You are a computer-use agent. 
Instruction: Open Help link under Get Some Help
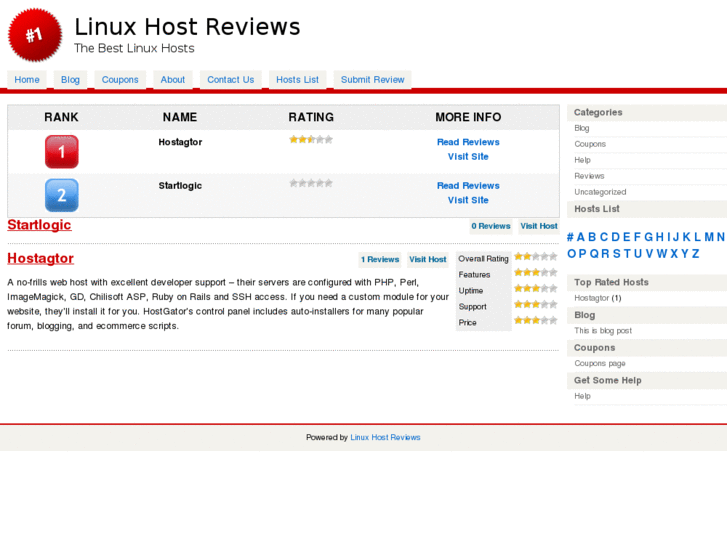pos(582,396)
